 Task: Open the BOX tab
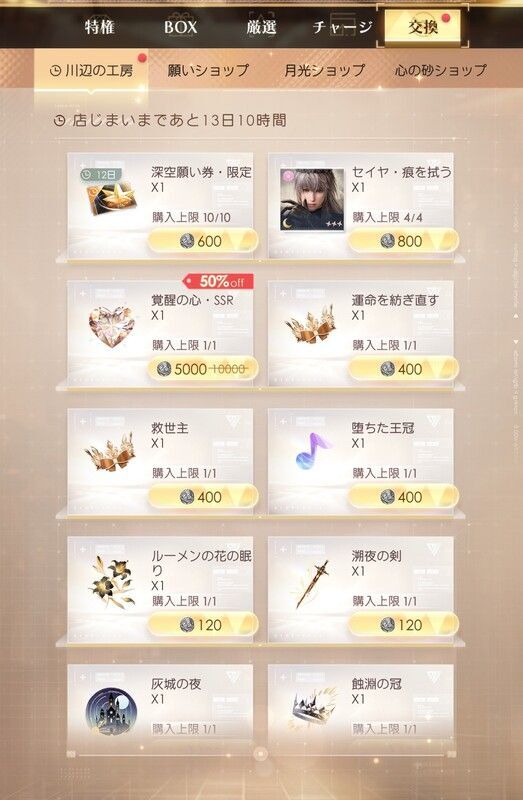[181, 27]
